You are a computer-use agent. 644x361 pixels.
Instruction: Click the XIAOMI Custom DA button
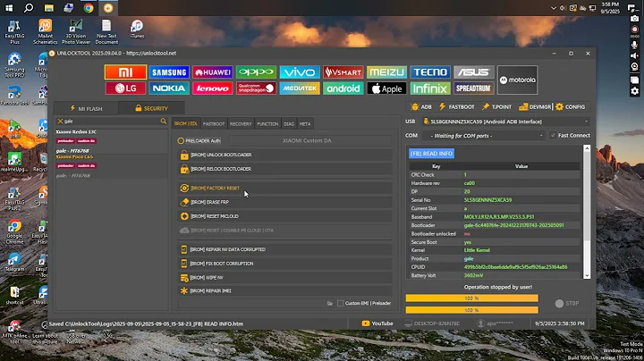tap(309, 140)
